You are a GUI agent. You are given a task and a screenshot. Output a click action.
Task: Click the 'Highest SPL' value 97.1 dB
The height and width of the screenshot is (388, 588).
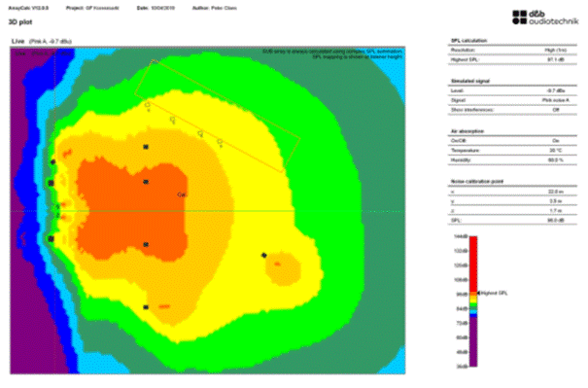[x=556, y=59]
